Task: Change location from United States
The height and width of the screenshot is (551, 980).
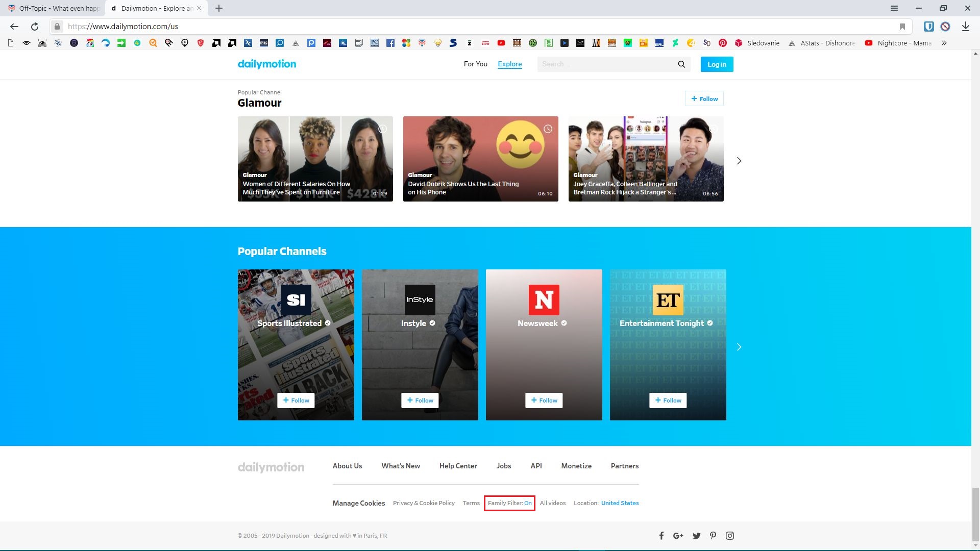Action: [x=620, y=503]
